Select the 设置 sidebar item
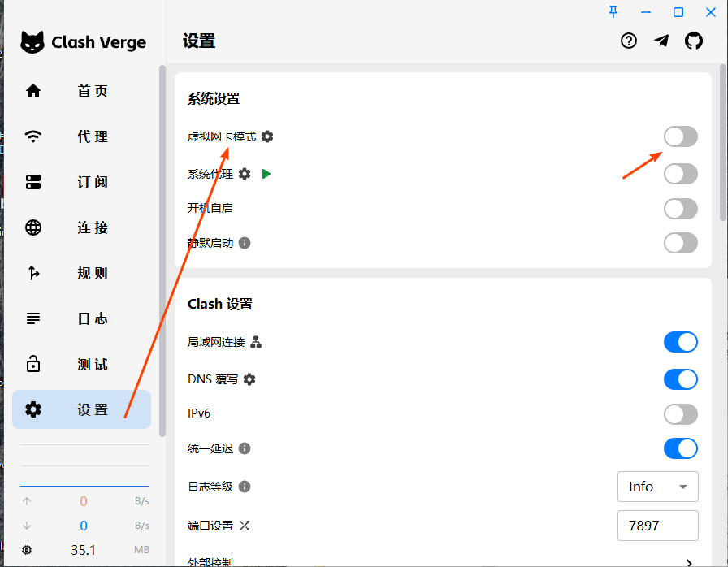 point(82,409)
